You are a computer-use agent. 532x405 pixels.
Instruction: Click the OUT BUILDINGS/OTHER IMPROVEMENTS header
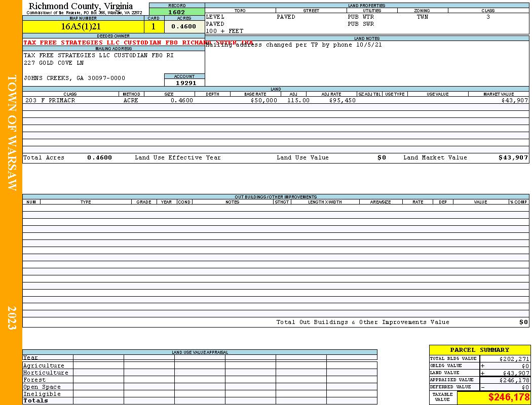(x=276, y=197)
